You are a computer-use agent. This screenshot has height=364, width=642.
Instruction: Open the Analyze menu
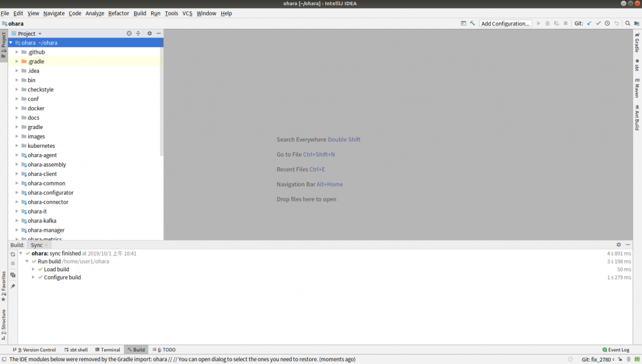95,13
